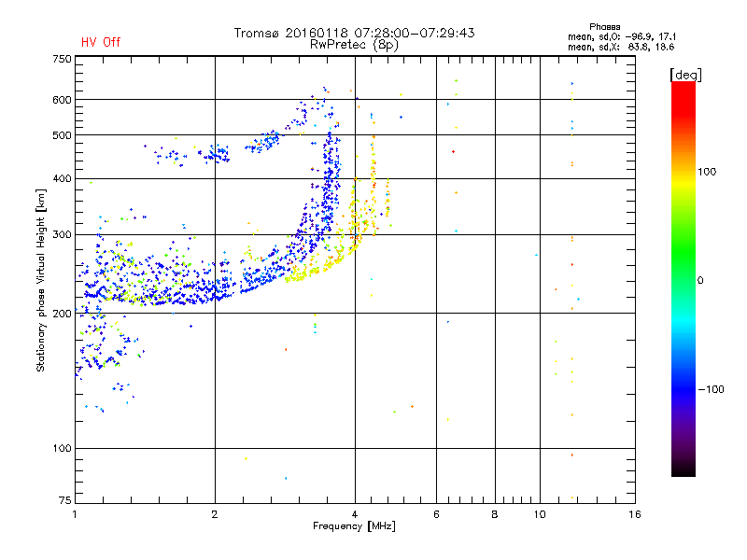The image size is (747, 560).
Task: Click the Frequency [MHz] axis label
Action: coord(354,527)
